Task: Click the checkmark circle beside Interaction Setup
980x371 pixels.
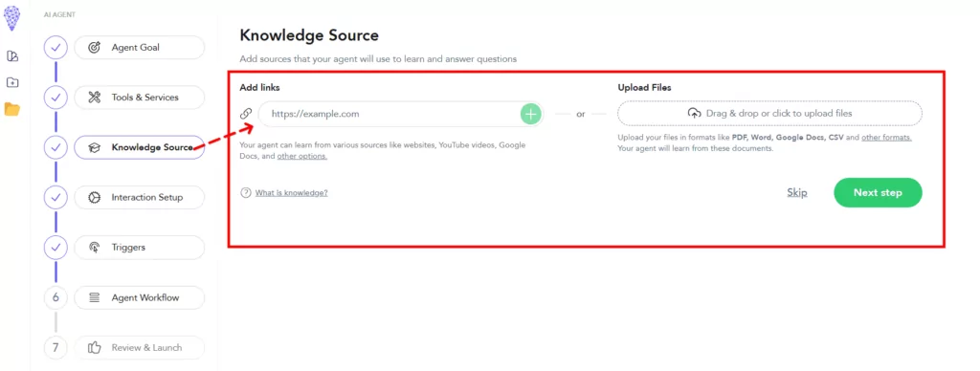Action: point(56,197)
